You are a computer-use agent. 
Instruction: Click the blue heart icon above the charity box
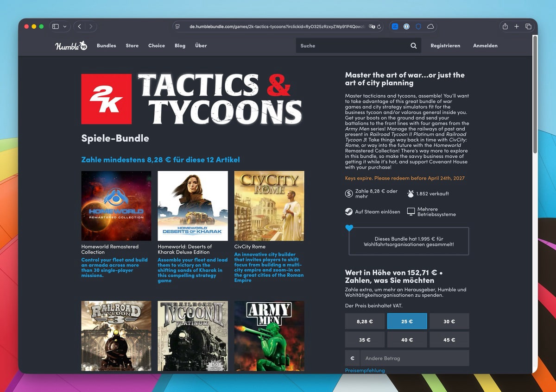click(349, 228)
